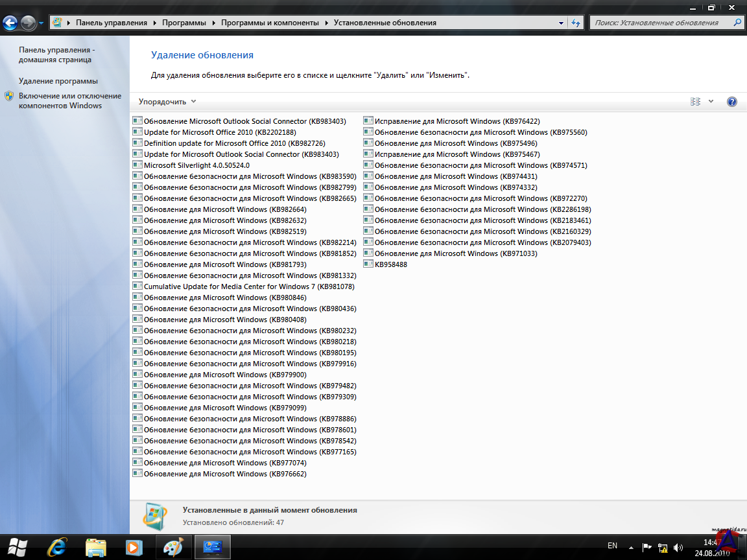Click the Back navigation arrow button

coord(11,23)
